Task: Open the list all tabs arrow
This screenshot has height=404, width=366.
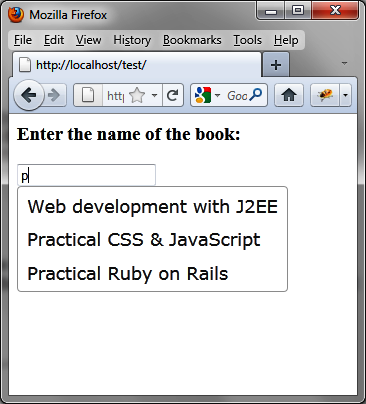Action: pos(345,63)
